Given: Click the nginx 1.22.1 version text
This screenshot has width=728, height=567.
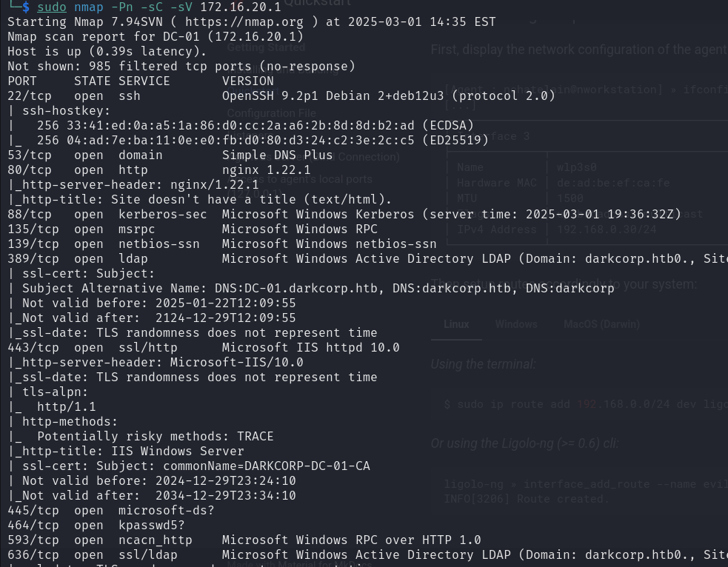Looking at the screenshot, I should point(267,170).
